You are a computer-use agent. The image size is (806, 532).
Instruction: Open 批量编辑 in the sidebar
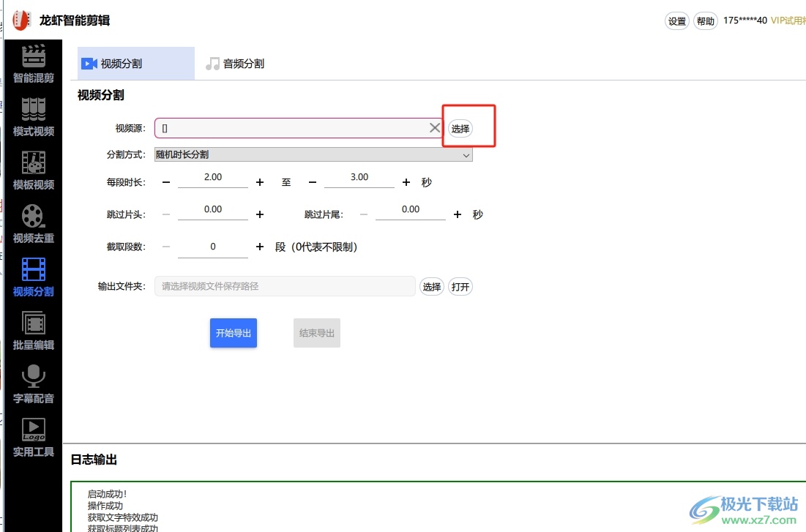[x=34, y=331]
